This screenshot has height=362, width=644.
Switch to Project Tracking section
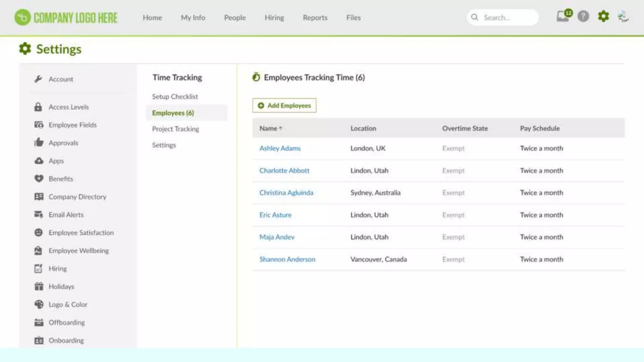point(175,129)
